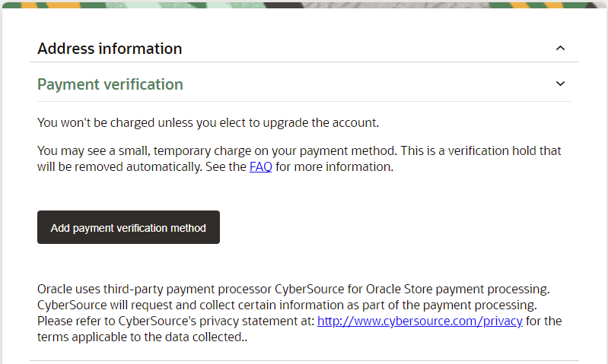The height and width of the screenshot is (364, 608).
Task: Click the "will be removed automatically" phrase
Action: pos(119,167)
